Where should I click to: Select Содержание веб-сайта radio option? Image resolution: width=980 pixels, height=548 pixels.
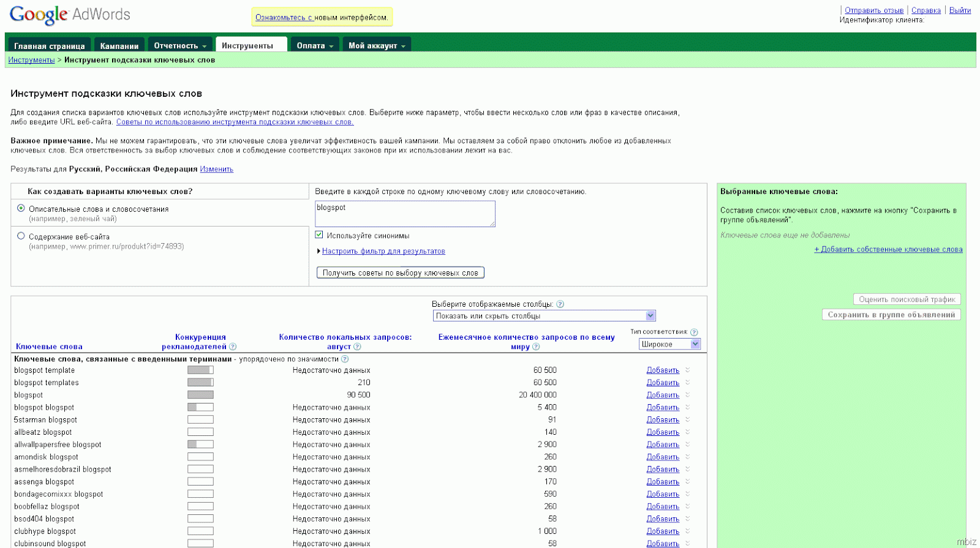(21, 236)
